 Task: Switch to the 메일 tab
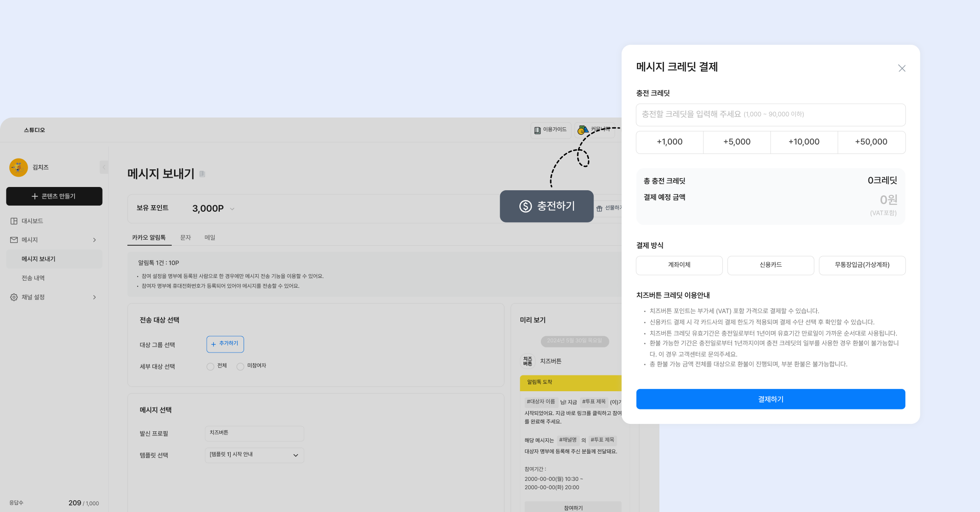pos(210,237)
